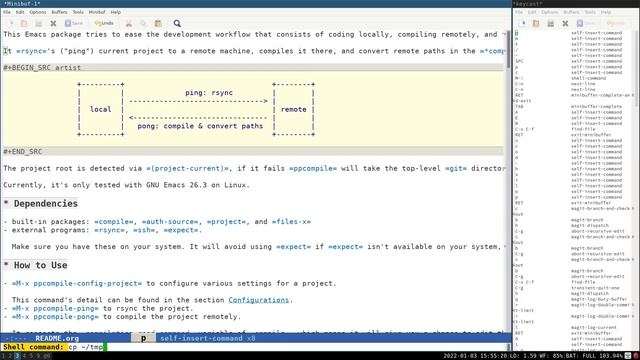The height and width of the screenshot is (360, 640).
Task: Open the Minibuf menu
Action: coord(97,12)
